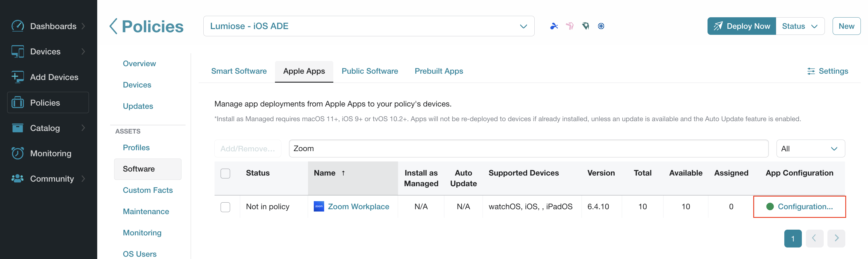Click the New button
Screen dimensions: 868x259
tap(846, 26)
